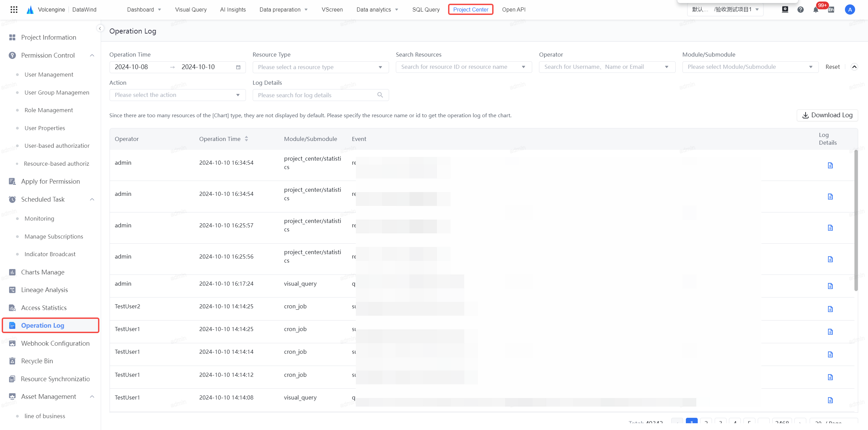Click the Charts Manage sidebar icon

click(x=12, y=272)
